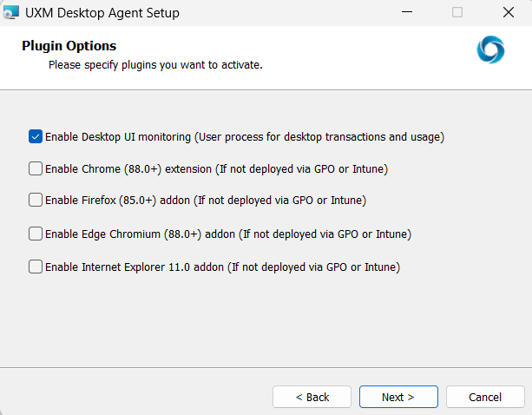Tick the Enable Chrome (88.0+) extension checkbox
Viewport: 532px width, 415px height.
tap(36, 168)
